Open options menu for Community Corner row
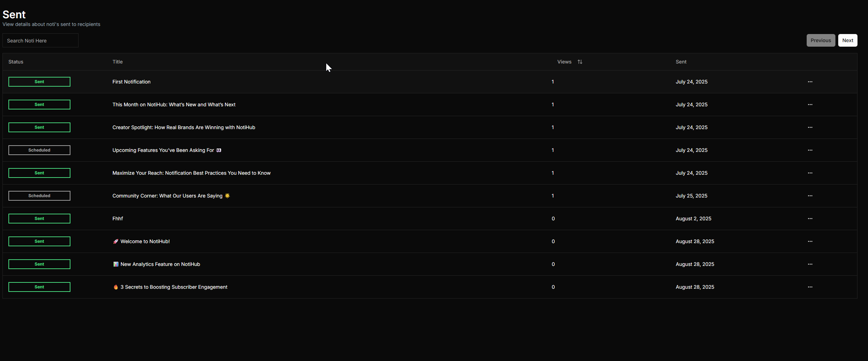 pyautogui.click(x=810, y=196)
